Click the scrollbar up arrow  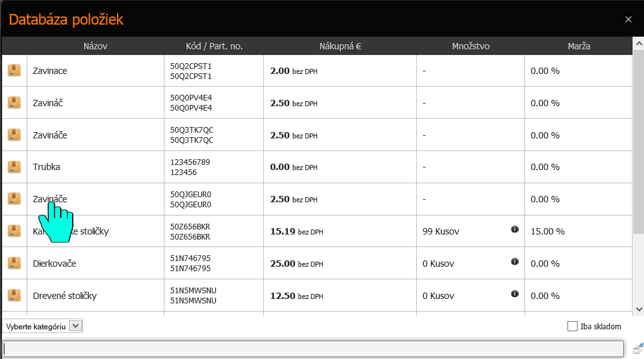(639, 43)
